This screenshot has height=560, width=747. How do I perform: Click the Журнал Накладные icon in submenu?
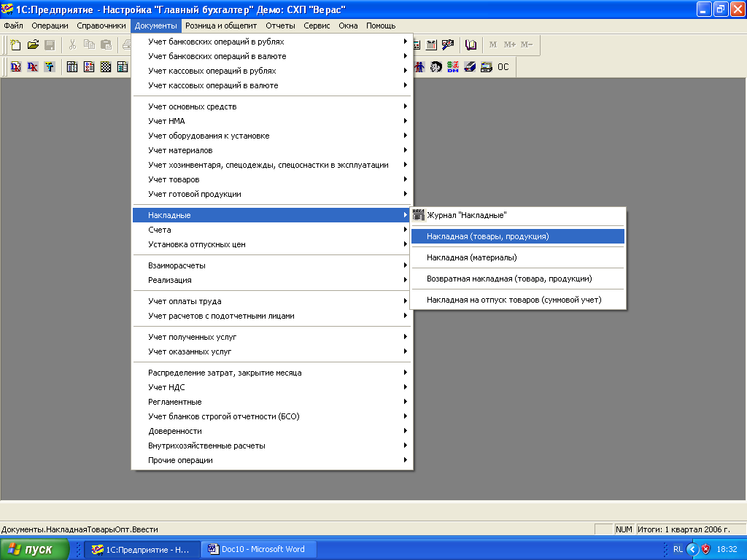[x=419, y=215]
